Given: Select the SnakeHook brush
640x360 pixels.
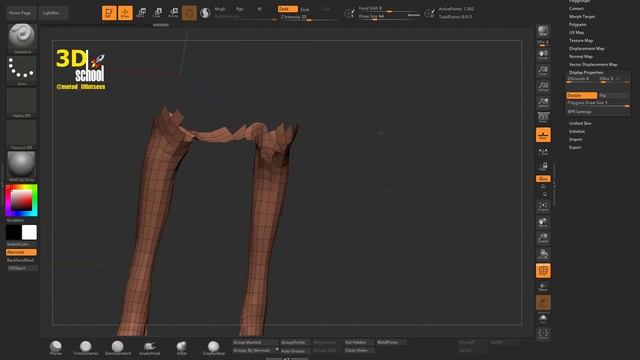Looking at the screenshot, I should point(150,348).
